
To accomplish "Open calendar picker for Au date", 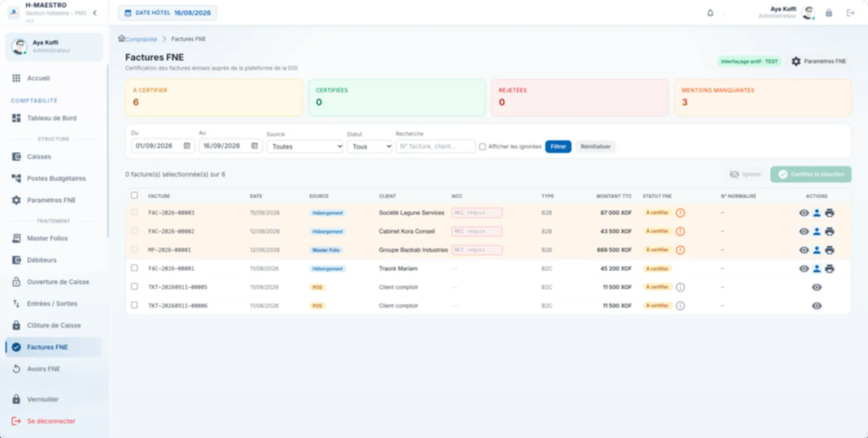I will pos(254,146).
